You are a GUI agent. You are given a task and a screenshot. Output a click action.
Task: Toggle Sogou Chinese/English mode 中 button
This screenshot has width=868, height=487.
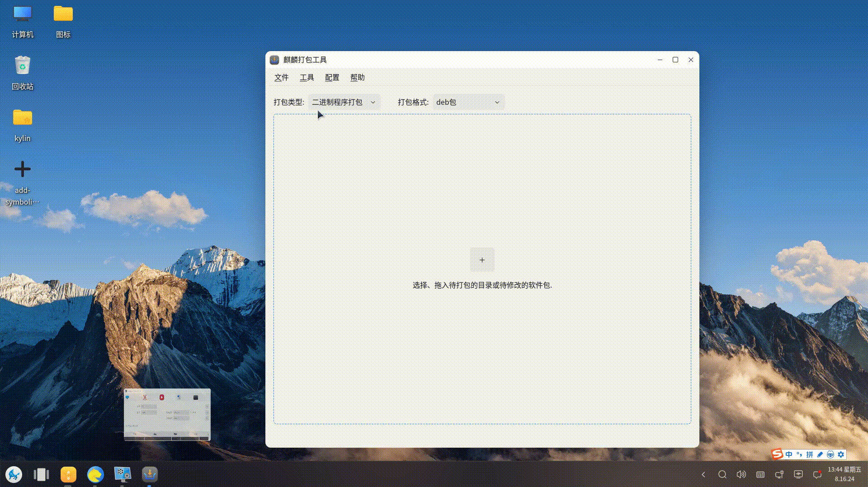pyautogui.click(x=789, y=454)
